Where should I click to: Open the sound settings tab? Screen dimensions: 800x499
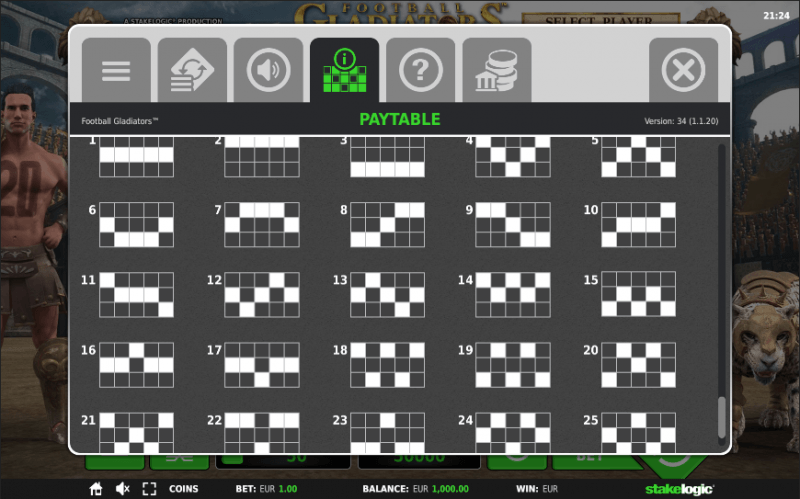coord(268,70)
